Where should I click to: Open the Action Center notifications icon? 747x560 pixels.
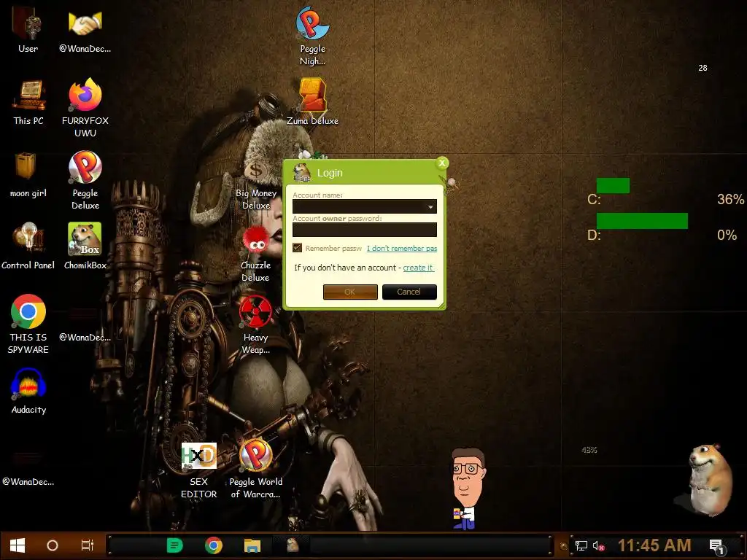click(x=717, y=546)
